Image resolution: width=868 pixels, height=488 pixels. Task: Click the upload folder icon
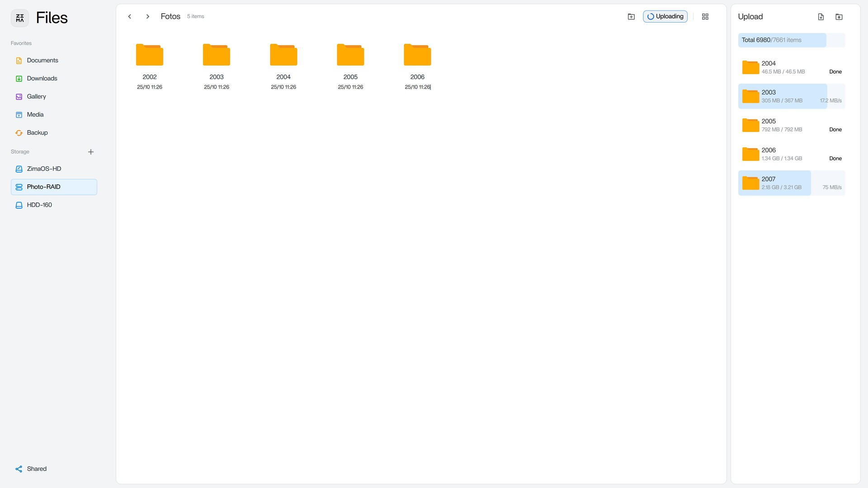point(839,17)
